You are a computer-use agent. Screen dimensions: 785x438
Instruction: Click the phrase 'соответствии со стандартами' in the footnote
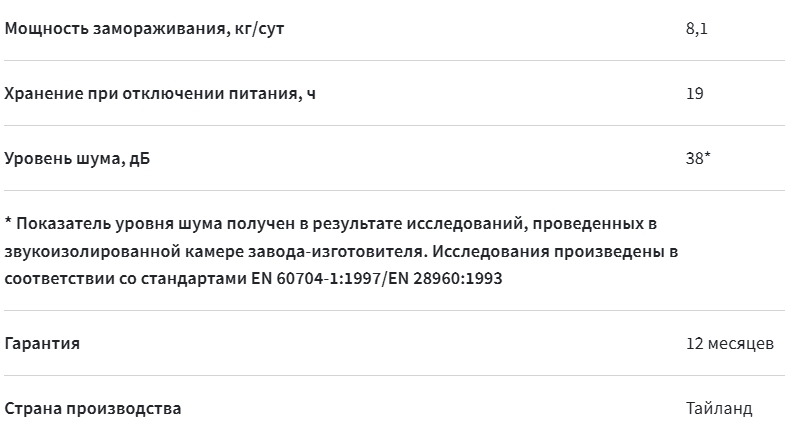(126, 278)
